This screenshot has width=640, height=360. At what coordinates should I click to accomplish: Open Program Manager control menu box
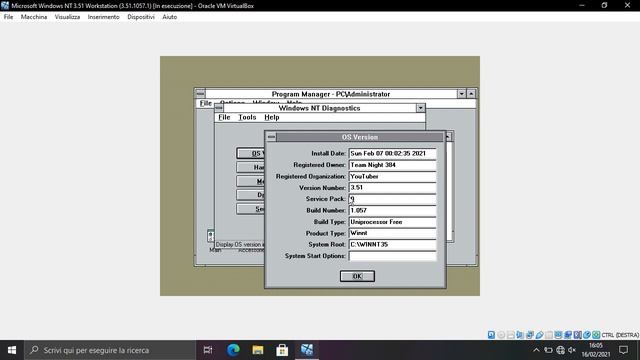point(200,94)
